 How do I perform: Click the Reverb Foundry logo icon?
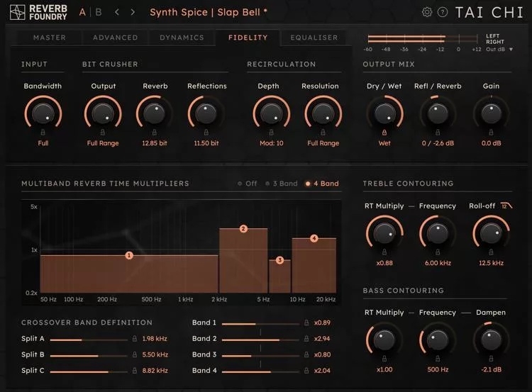pos(17,12)
